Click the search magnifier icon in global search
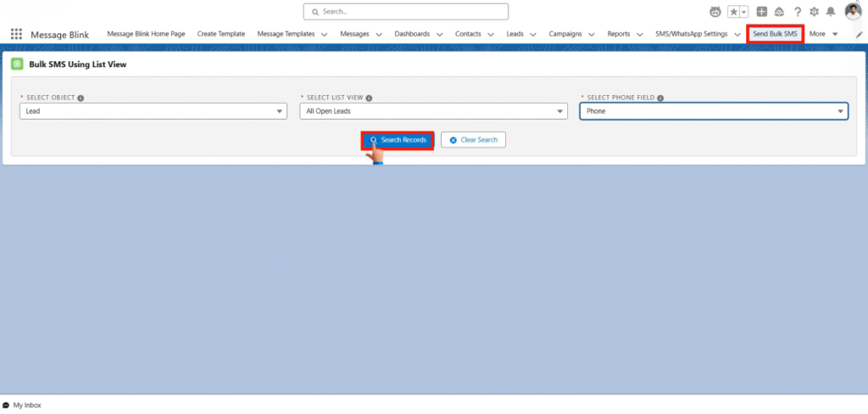 315,12
